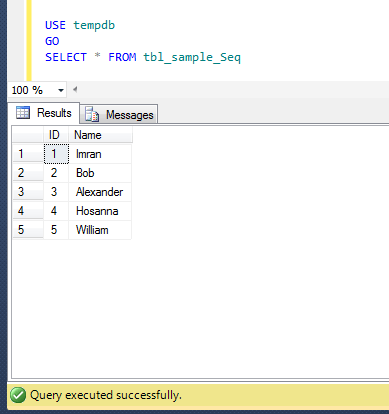The width and height of the screenshot is (389, 414).
Task: Select row header 3 with Alexander
Action: point(28,192)
